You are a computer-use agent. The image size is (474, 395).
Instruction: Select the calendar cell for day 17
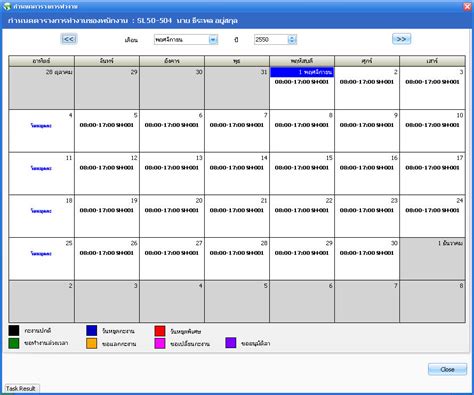[x=432, y=174]
